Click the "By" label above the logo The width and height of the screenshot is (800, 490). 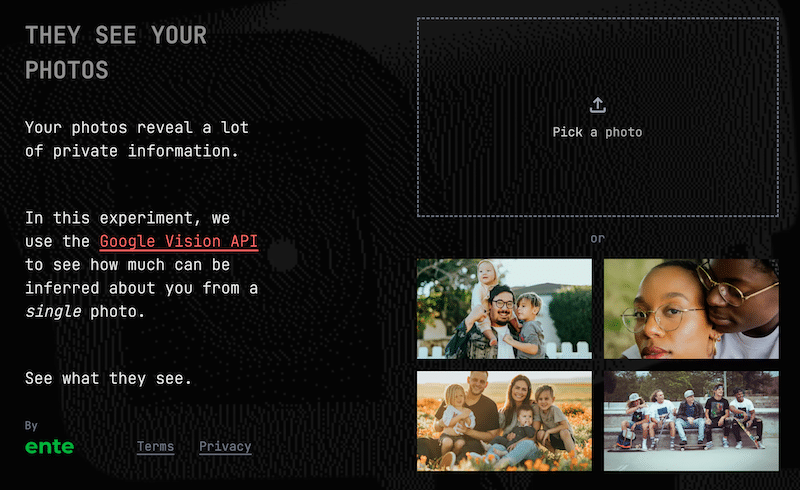pos(31,425)
